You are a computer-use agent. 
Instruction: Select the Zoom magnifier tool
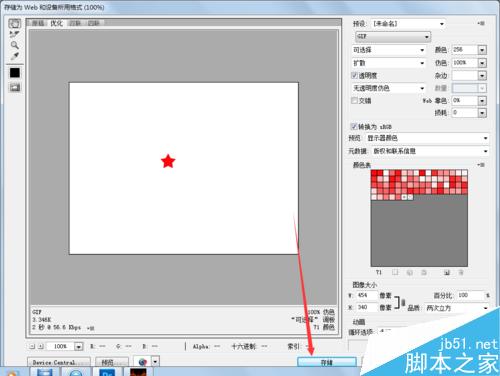click(x=15, y=45)
